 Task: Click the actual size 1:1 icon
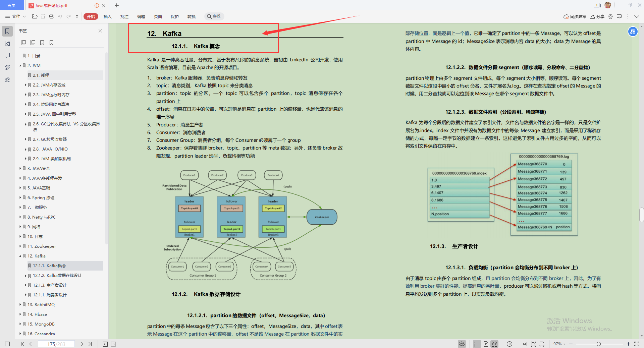(524, 344)
